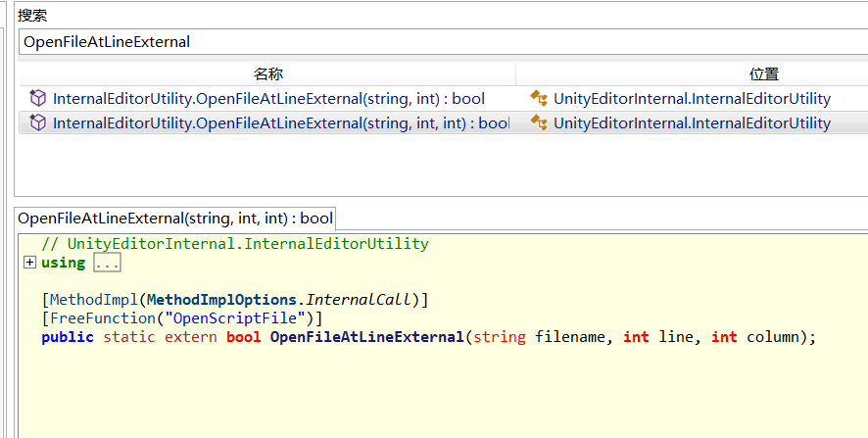Image resolution: width=868 pixels, height=438 pixels.
Task: Select OpenFileAtLineExternal(string, int) : bool result
Action: (x=268, y=99)
